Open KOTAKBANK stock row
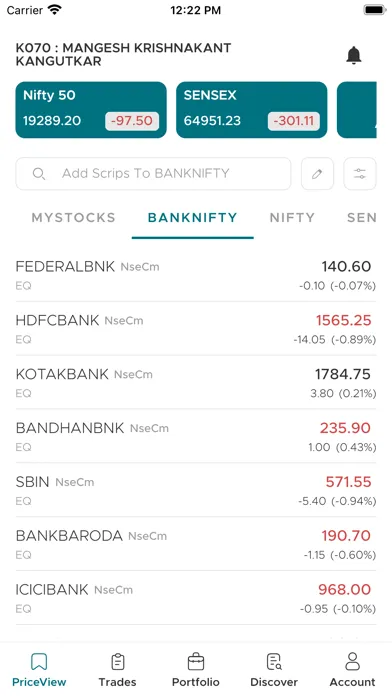Screen dimensions: 392x696 pyautogui.click(x=196, y=383)
